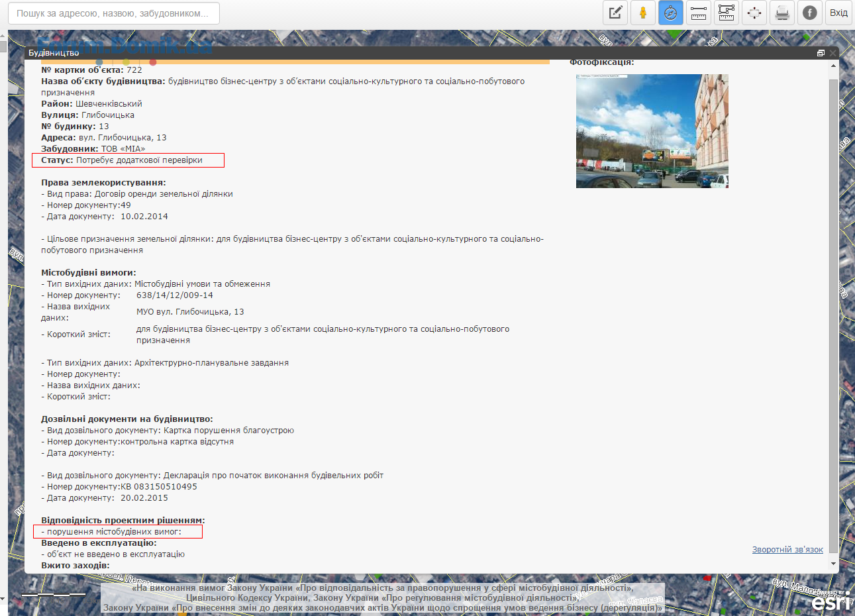
Task: Select the measure area tool
Action: click(x=727, y=13)
